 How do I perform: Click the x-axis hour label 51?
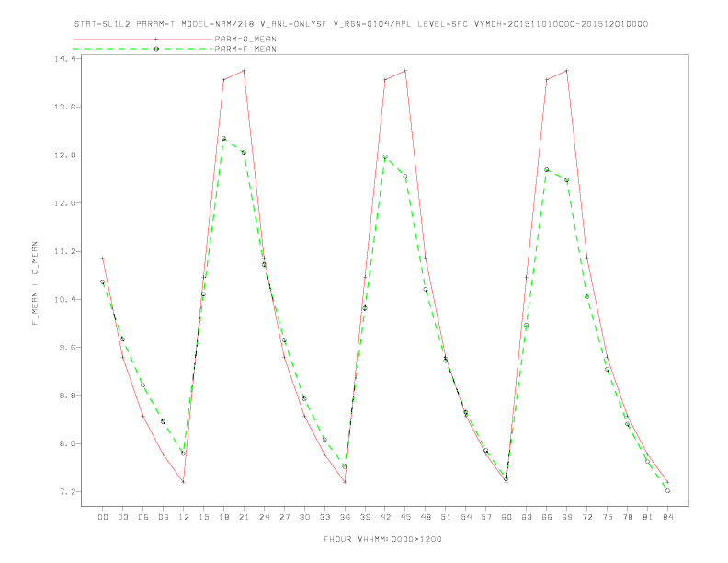(x=446, y=517)
